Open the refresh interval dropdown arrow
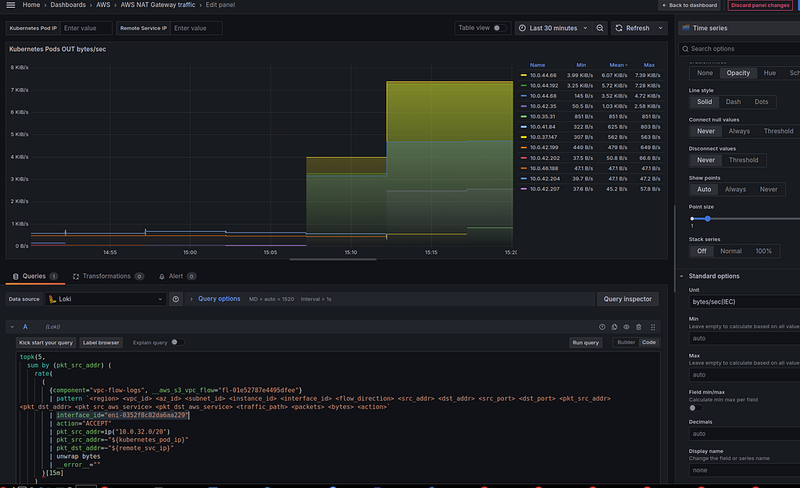The height and width of the screenshot is (488, 800). (x=660, y=28)
